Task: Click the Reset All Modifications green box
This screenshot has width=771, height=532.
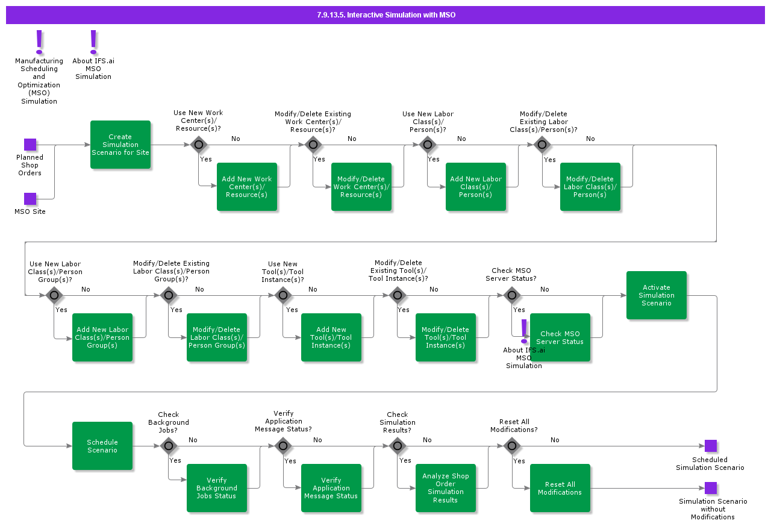Action: (x=560, y=488)
